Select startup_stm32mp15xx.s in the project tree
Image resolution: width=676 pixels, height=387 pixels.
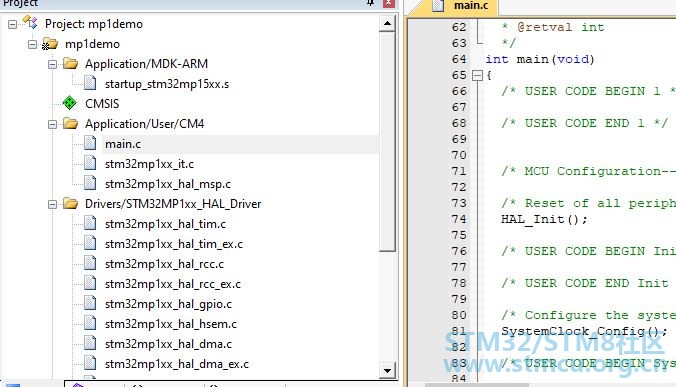click(167, 84)
